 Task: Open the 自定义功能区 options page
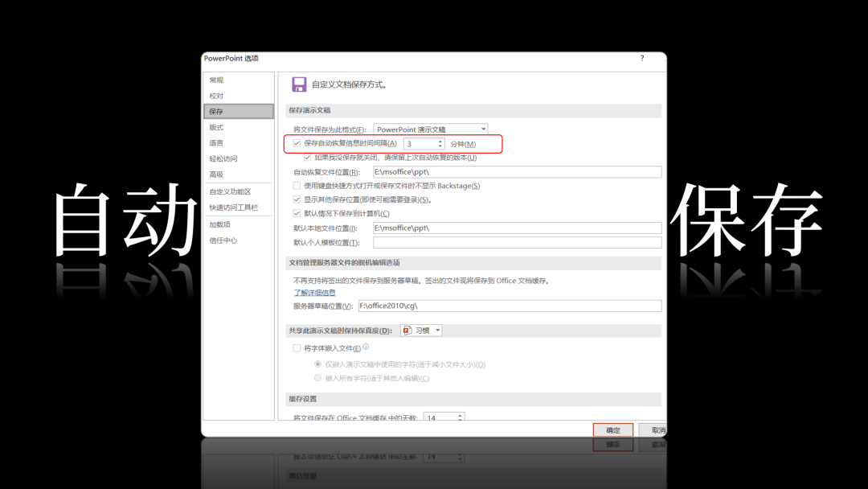click(231, 191)
